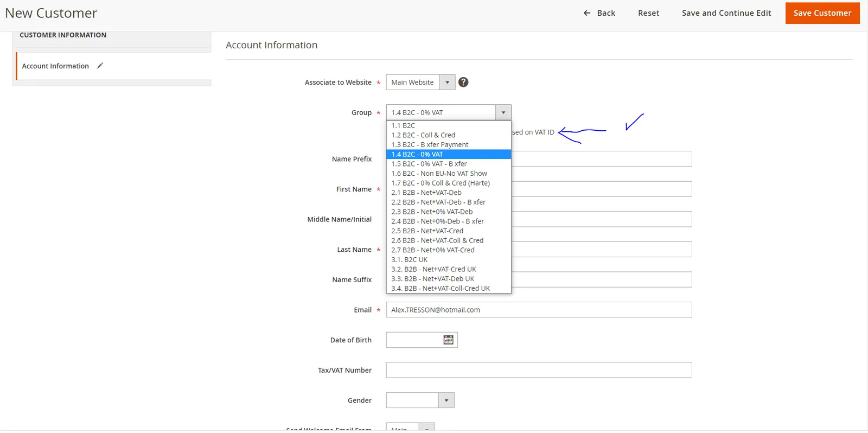This screenshot has height=433, width=868.
Task: Choose group 2.5 B2B - Net+VAT-Cred
Action: (449, 231)
